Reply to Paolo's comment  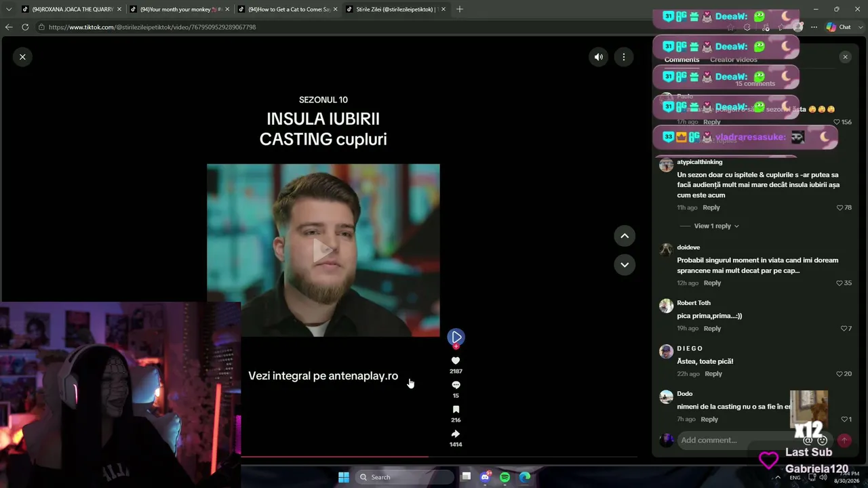coord(711,122)
